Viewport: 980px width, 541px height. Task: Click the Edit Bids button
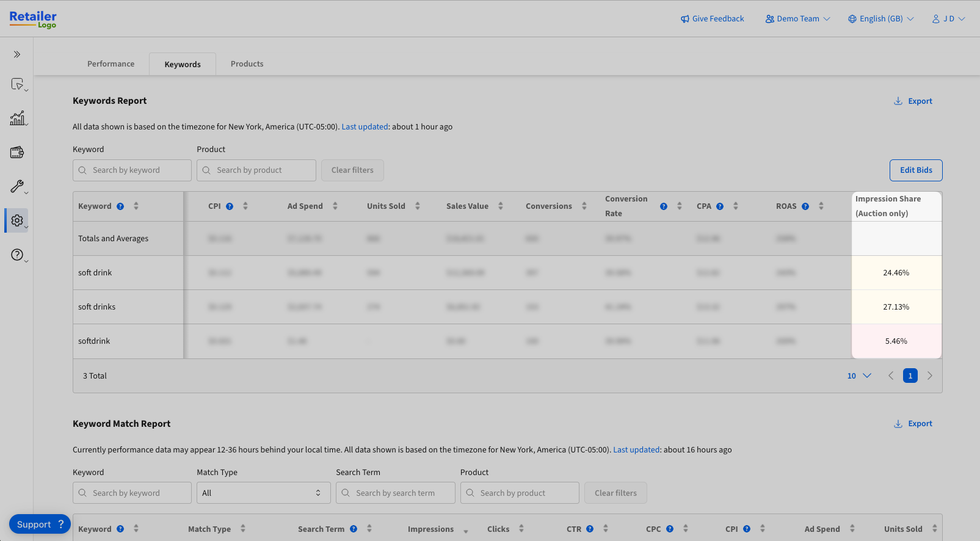(916, 170)
